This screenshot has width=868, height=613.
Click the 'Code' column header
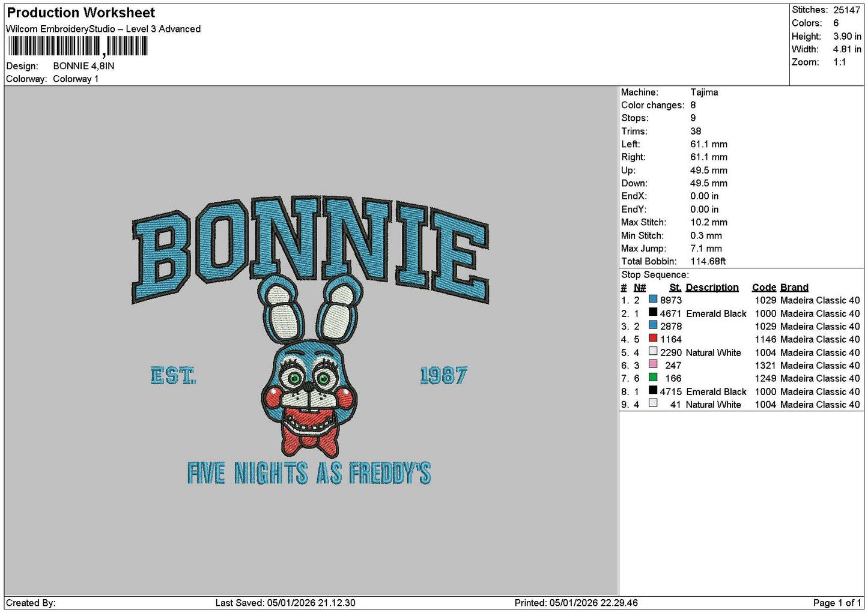[x=764, y=288]
